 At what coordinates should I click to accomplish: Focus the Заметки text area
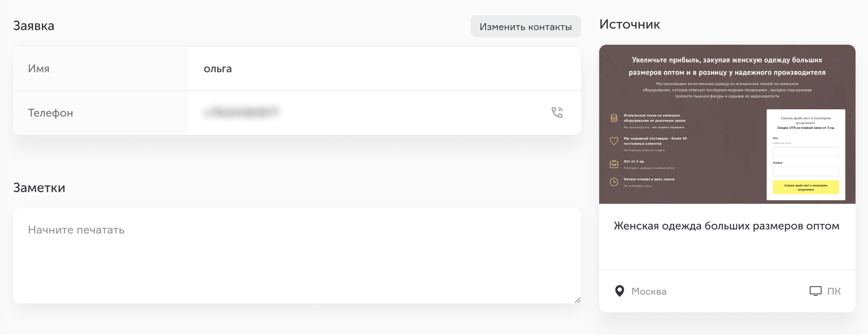click(297, 256)
